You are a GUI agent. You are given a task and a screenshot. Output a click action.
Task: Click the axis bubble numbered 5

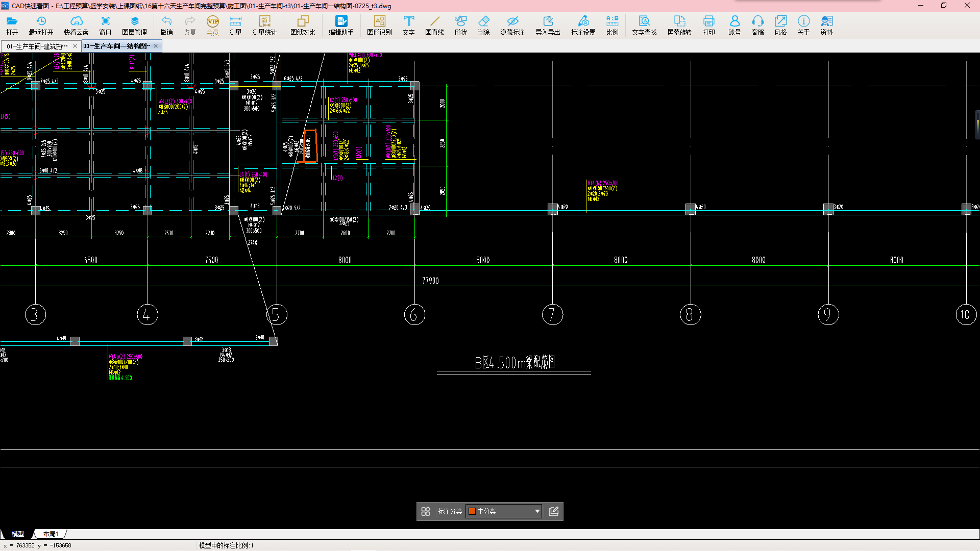277,315
